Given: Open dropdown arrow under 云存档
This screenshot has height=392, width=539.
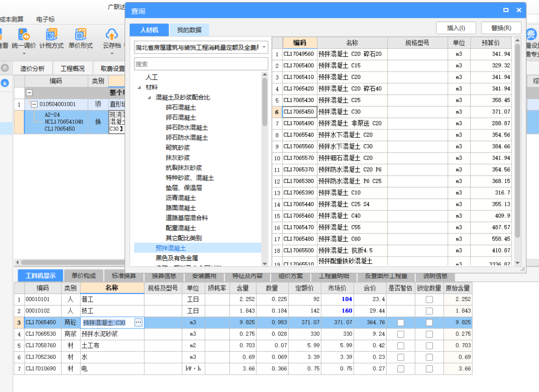Looking at the screenshot, I should coord(112,53).
